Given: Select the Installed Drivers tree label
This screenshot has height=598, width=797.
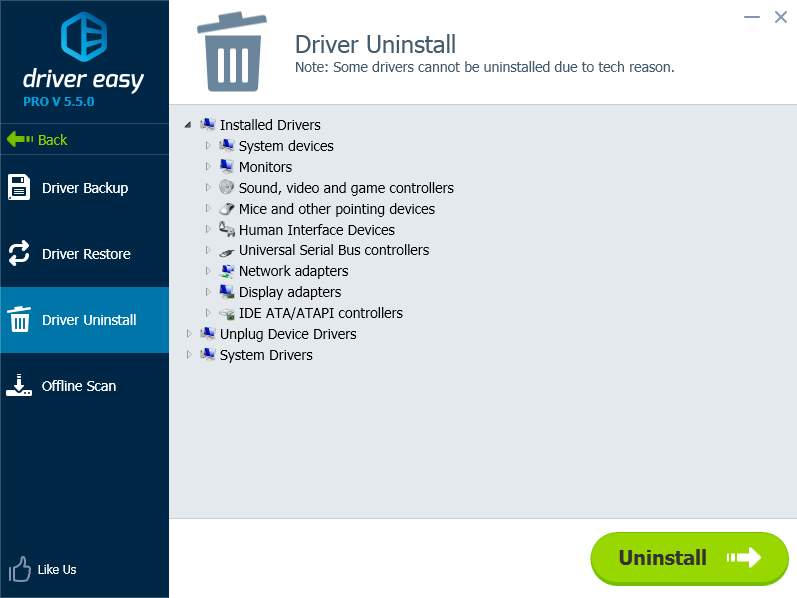Looking at the screenshot, I should point(270,125).
